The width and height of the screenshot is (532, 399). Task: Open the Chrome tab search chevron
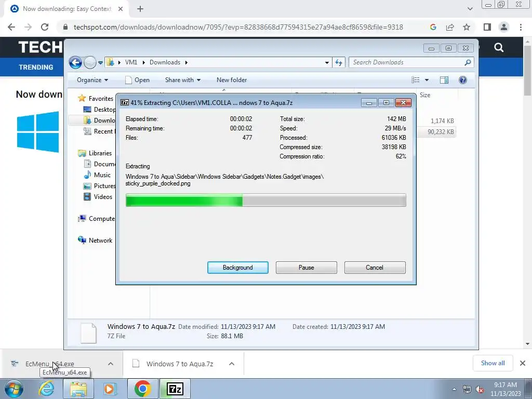coord(470,9)
